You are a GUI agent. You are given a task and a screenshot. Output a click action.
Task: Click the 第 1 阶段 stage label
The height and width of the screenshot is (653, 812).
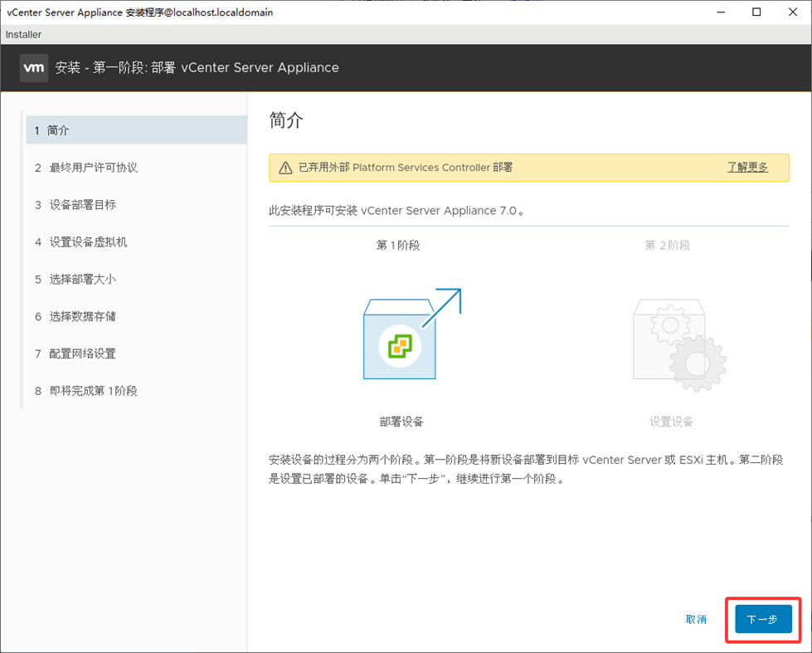(x=398, y=246)
